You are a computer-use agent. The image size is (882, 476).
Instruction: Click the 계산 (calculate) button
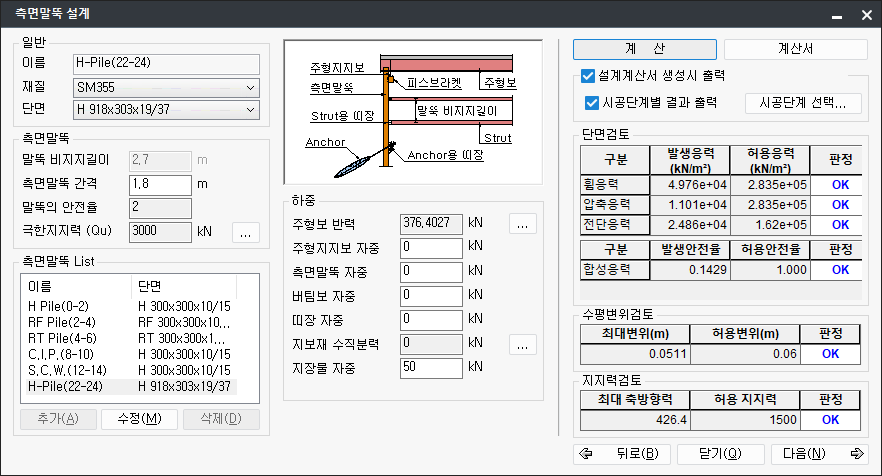pos(645,49)
